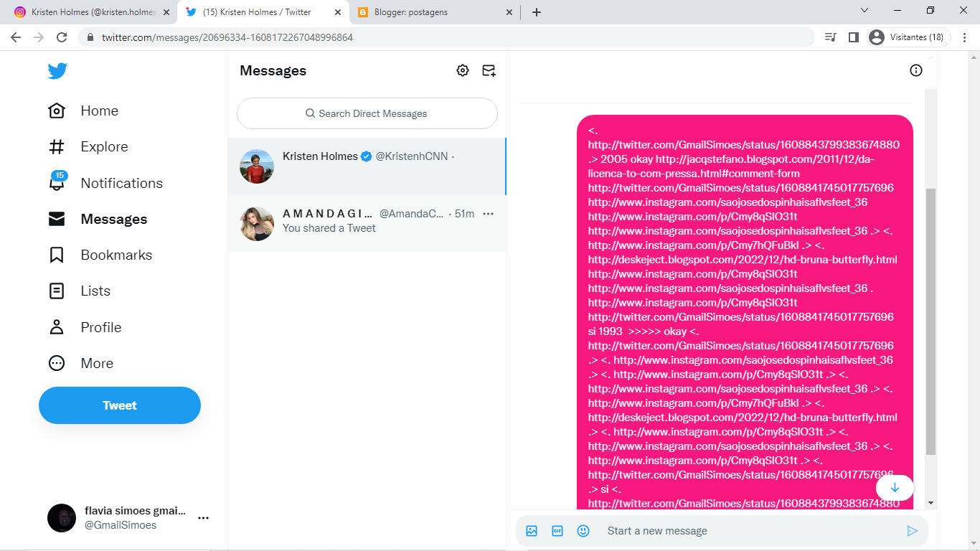Click the status/1608843799383674880 link in the message's second line
Image resolution: width=980 pixels, height=551 pixels.
(x=744, y=145)
